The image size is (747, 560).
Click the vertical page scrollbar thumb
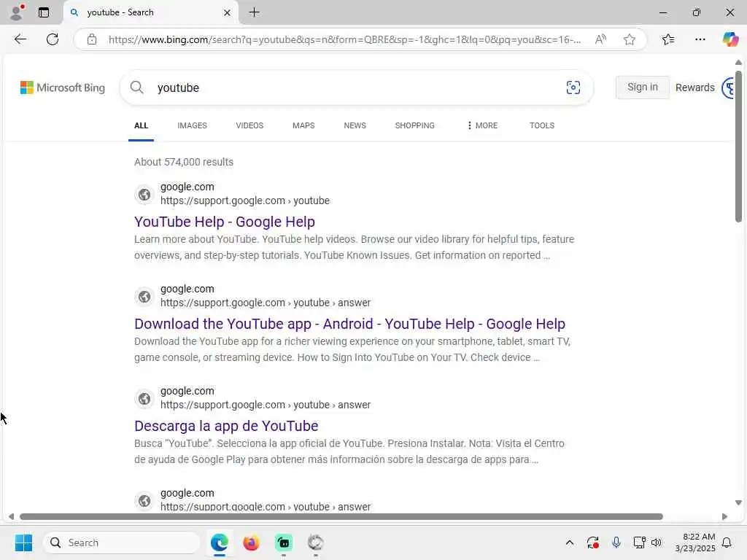738,147
